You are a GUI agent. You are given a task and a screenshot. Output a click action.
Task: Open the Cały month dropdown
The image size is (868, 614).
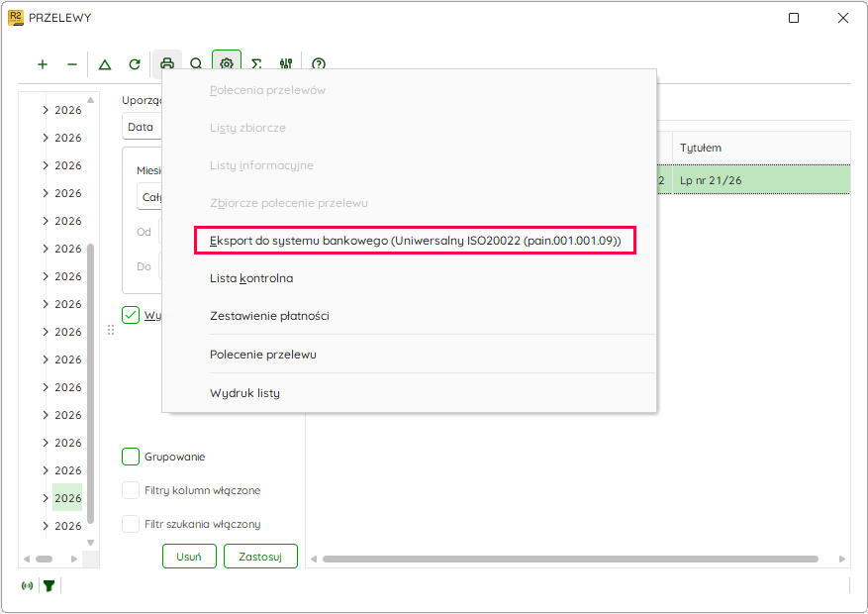[x=149, y=197]
